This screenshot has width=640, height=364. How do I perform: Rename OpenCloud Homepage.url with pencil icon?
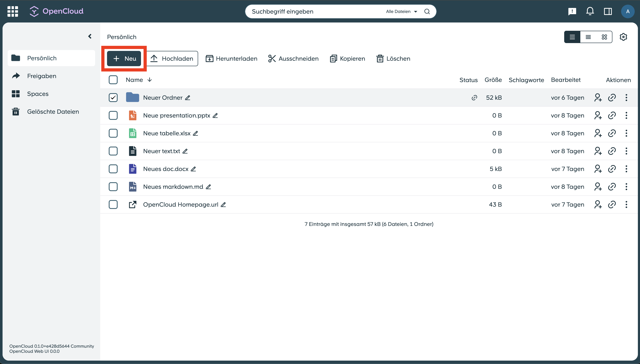click(223, 205)
